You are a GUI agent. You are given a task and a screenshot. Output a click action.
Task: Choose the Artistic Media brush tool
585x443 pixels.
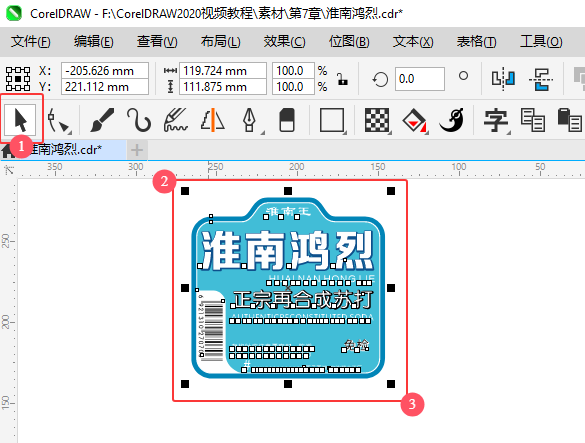[x=102, y=120]
